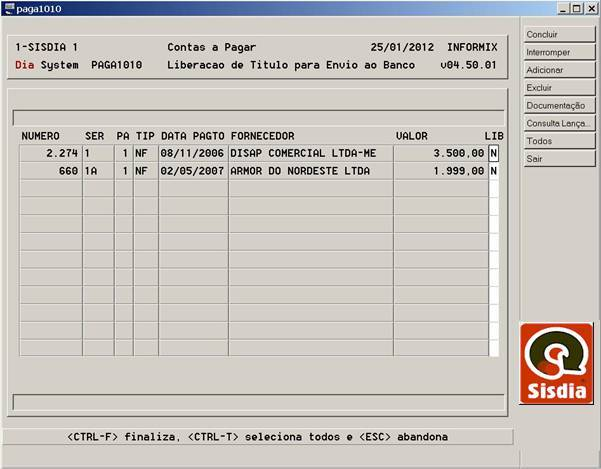This screenshot has height=469, width=601.
Task: Toggle LIB field for ARMOR DO NORDESTE row
Action: click(x=494, y=171)
